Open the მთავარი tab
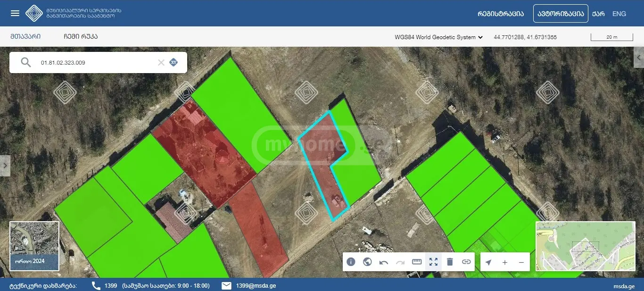The image size is (644, 291). pyautogui.click(x=25, y=36)
